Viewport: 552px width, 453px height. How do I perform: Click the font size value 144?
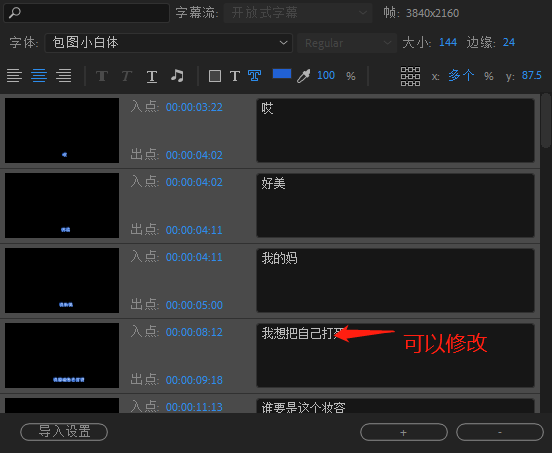pos(448,43)
